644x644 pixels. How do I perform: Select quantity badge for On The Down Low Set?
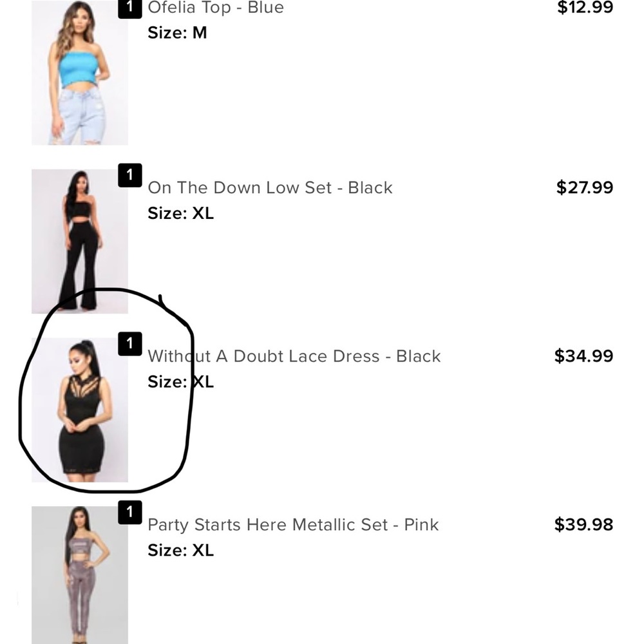(x=131, y=175)
